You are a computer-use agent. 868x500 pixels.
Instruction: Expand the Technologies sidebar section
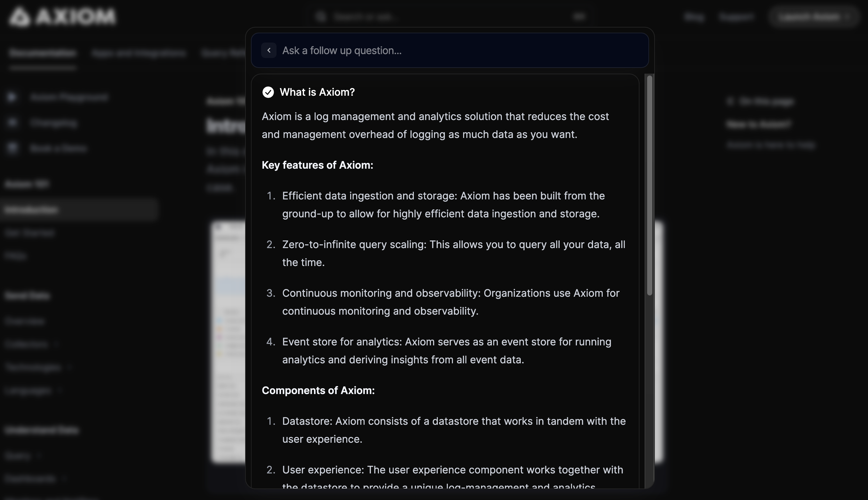click(x=38, y=367)
